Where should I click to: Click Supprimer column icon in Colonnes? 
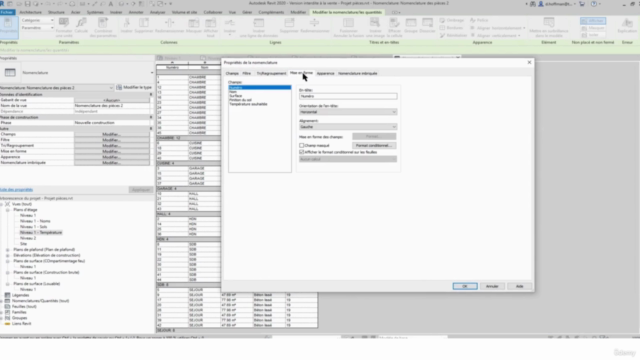[144, 27]
